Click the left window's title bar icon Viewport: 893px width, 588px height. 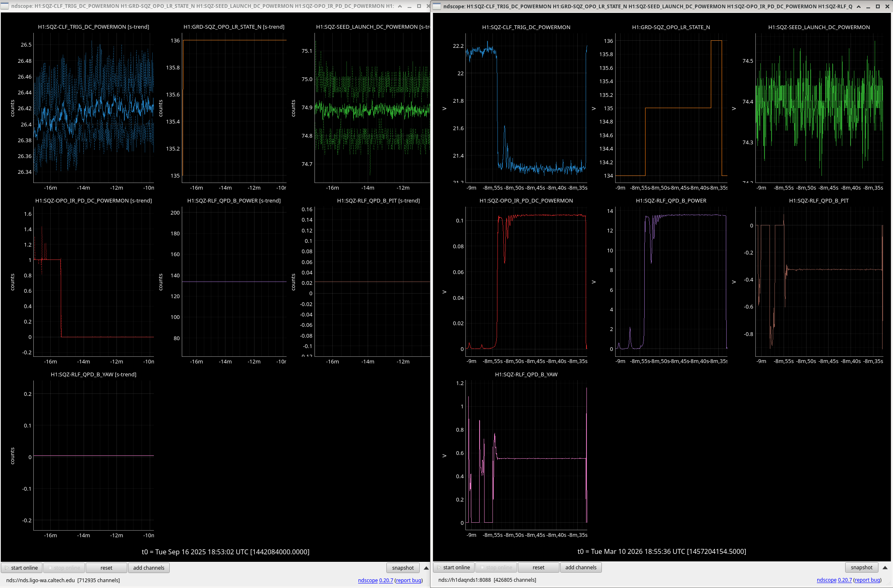pyautogui.click(x=5, y=6)
